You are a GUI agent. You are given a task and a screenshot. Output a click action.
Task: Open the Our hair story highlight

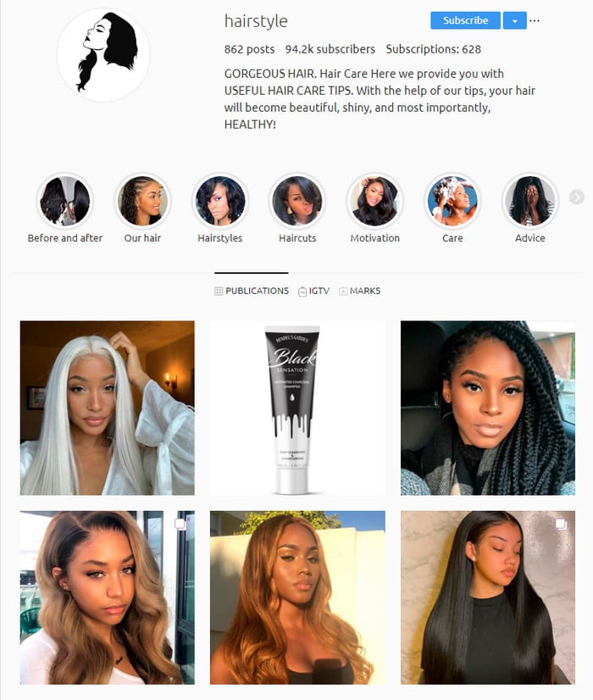click(143, 201)
